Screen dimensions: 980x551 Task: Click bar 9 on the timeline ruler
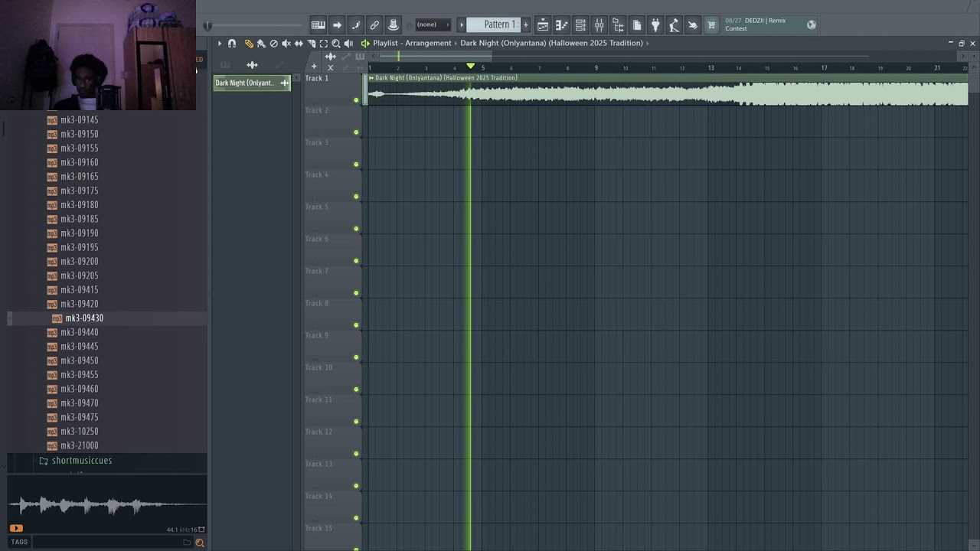click(x=596, y=68)
